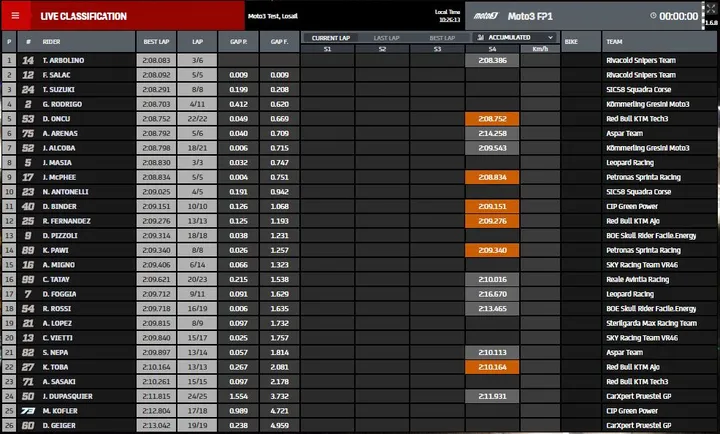
Task: Select rider C. Tatay
Action: 56,280
